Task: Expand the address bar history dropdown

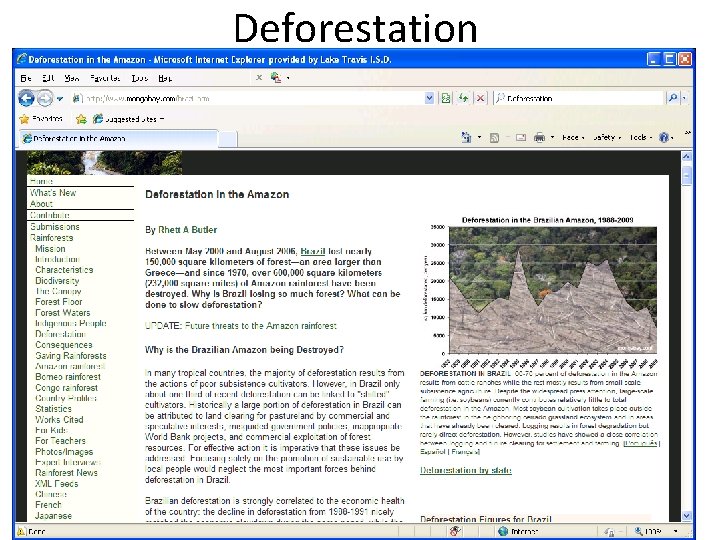Action: (x=429, y=98)
